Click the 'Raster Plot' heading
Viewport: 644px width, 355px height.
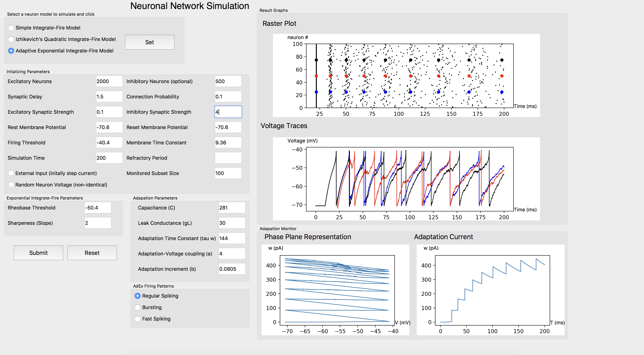point(279,24)
